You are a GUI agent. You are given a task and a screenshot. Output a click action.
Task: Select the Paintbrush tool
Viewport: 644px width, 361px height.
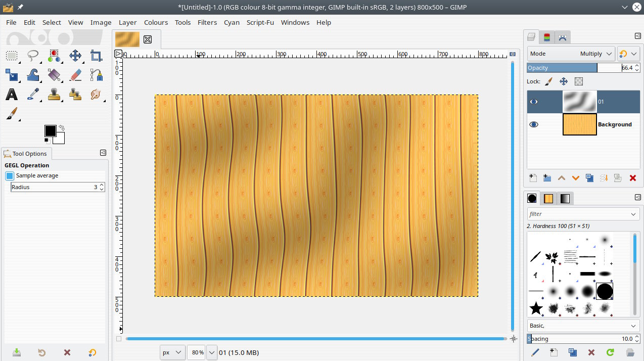click(x=12, y=113)
